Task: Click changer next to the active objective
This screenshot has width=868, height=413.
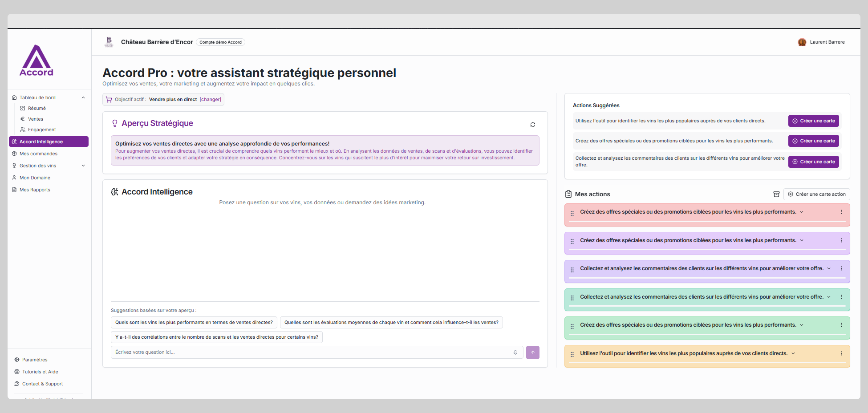Action: tap(210, 99)
